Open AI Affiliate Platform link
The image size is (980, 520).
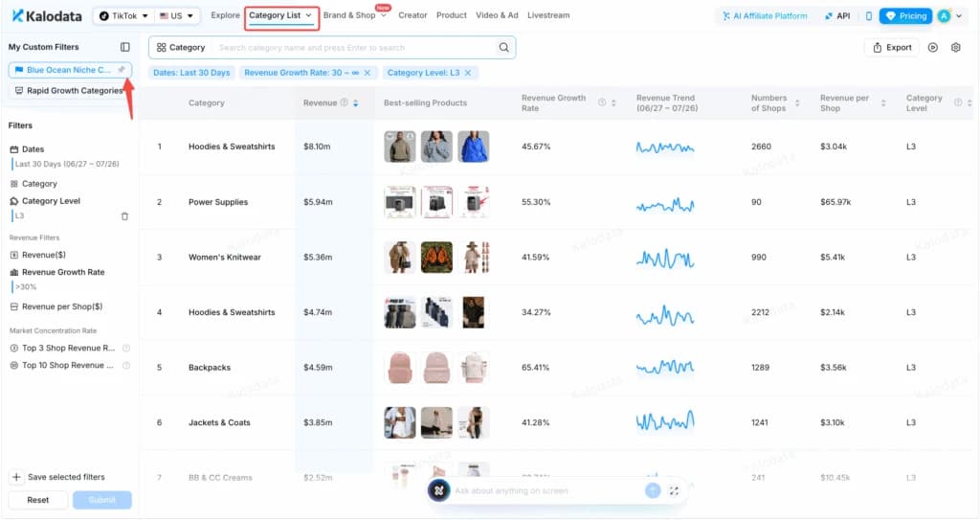pos(765,15)
